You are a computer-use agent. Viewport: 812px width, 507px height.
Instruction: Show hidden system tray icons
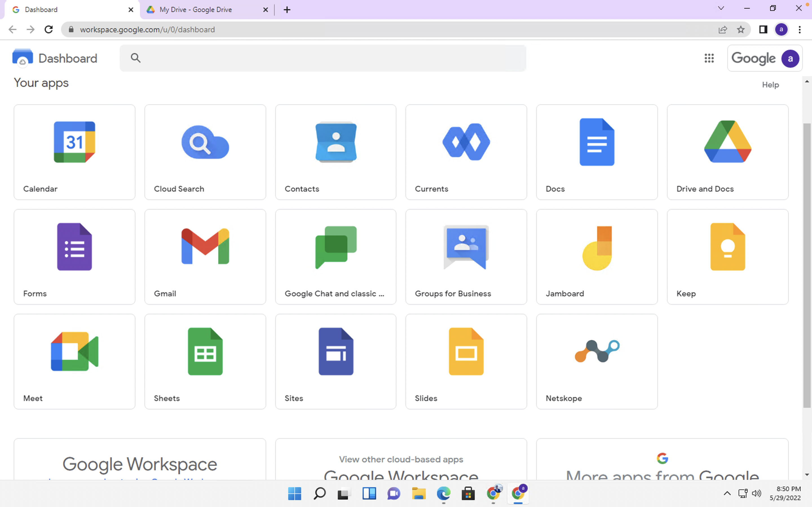coord(727,493)
